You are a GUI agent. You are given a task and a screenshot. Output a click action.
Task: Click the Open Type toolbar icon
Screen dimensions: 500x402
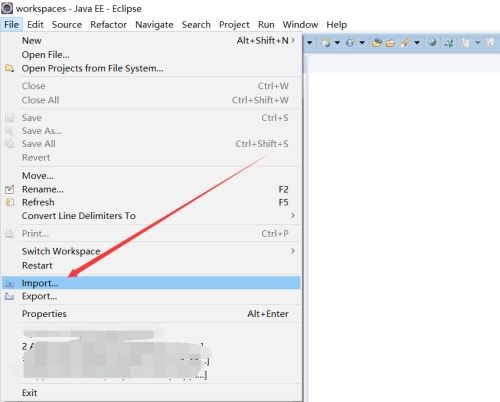(377, 43)
